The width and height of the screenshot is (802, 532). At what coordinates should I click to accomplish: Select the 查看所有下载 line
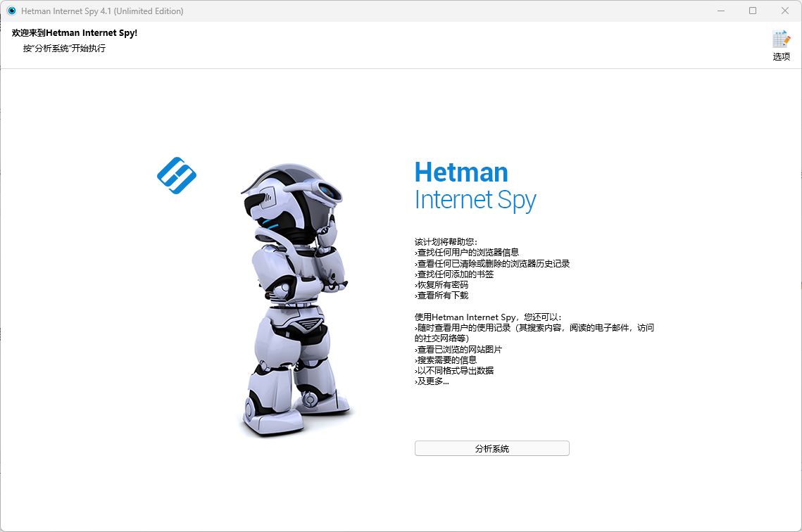pyautogui.click(x=443, y=295)
